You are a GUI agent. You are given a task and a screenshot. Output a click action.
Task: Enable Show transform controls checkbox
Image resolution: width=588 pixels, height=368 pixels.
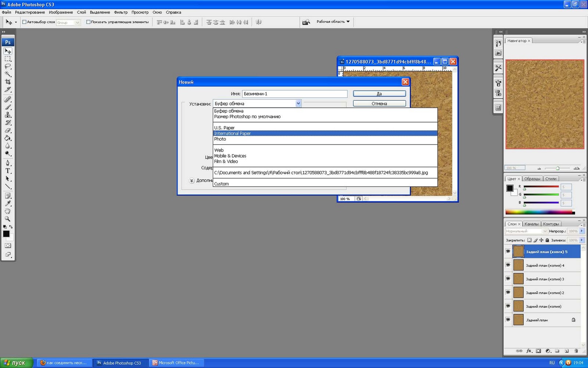click(88, 22)
